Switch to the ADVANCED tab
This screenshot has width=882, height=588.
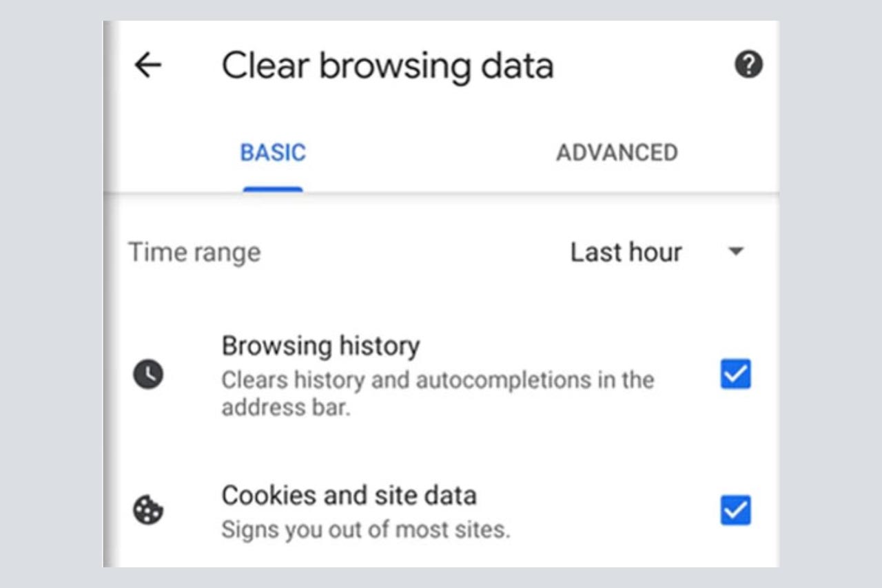tap(617, 152)
